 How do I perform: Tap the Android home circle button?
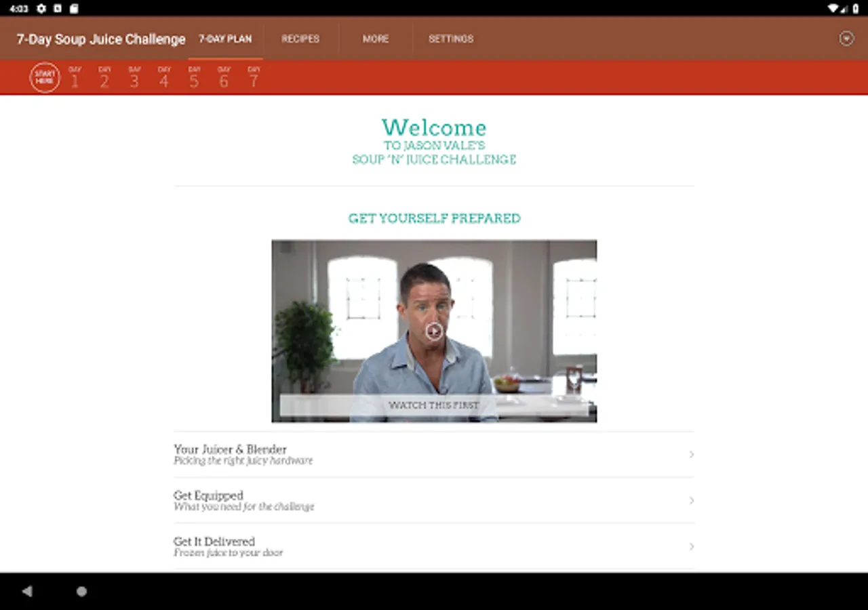pos(81,592)
